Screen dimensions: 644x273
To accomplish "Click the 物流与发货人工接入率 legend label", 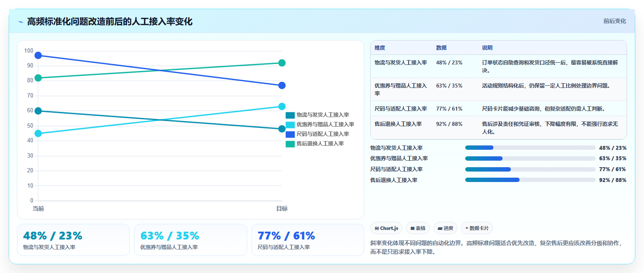I will 323,115.
